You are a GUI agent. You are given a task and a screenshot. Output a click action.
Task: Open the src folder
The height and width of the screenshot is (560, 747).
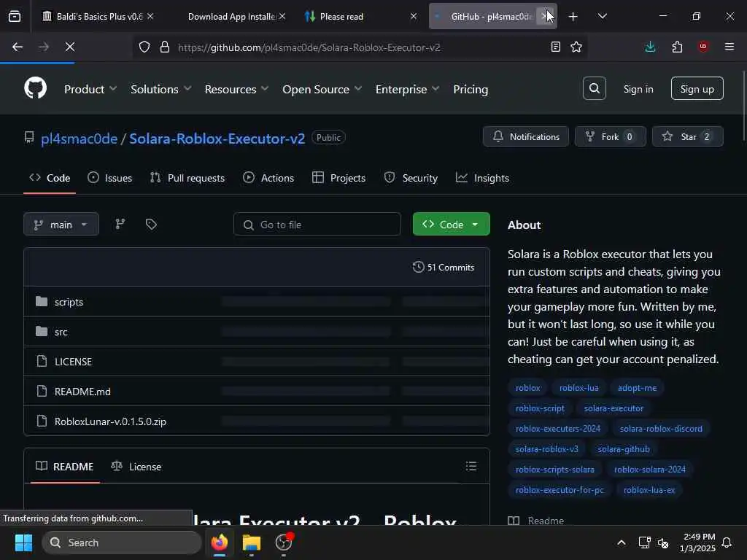point(61,332)
